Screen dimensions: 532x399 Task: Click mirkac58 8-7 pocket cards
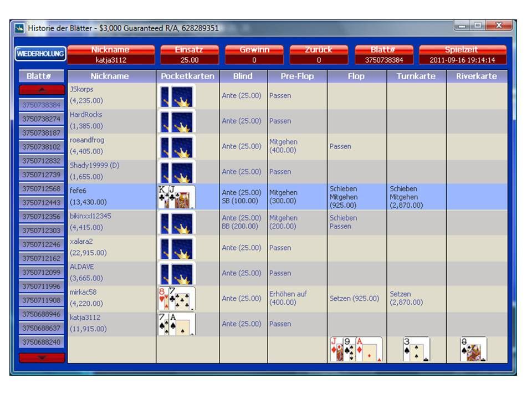pos(177,299)
